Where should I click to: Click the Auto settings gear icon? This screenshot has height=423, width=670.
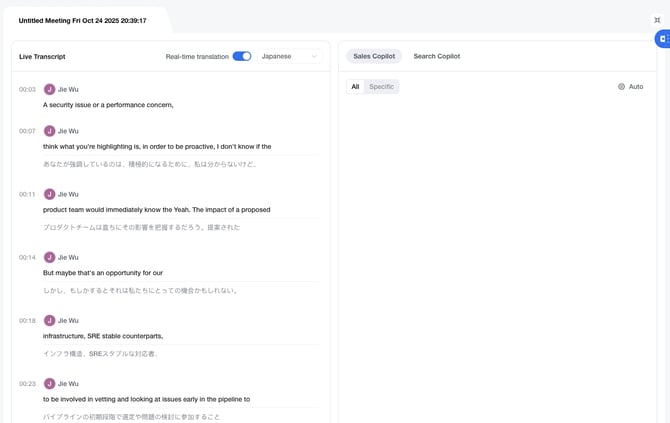[621, 87]
